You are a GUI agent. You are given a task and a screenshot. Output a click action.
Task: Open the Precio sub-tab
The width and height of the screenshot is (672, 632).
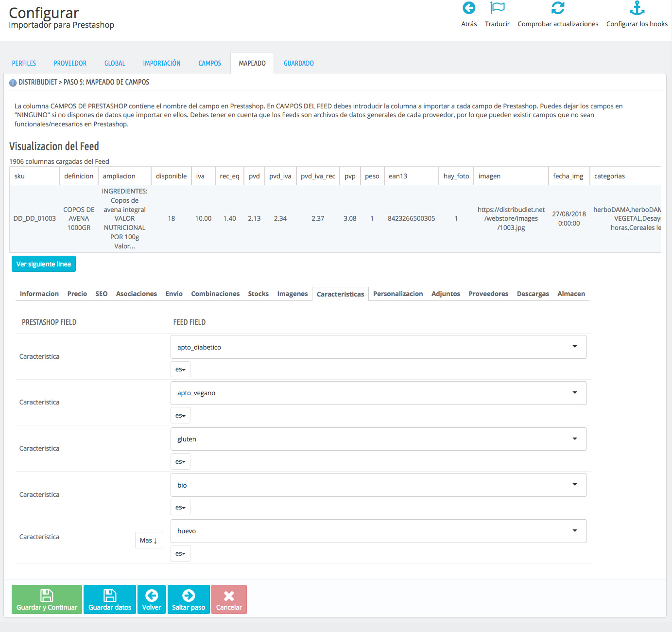(77, 294)
